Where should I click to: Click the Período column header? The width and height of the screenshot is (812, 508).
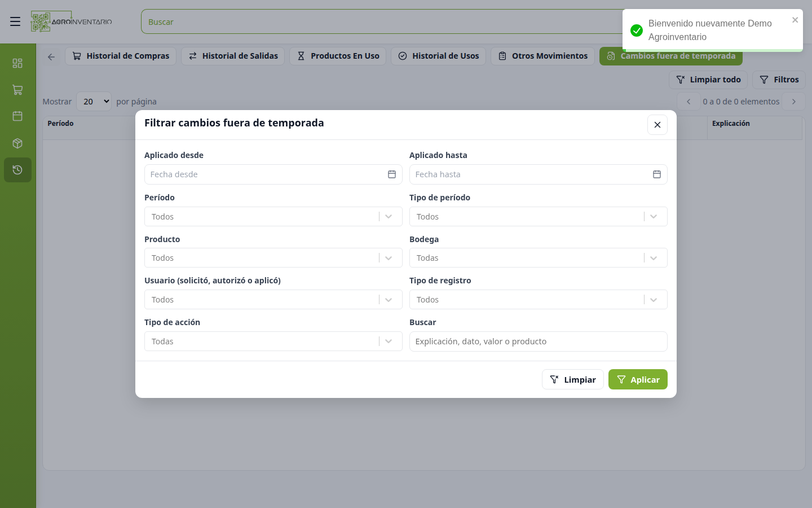pyautogui.click(x=60, y=124)
